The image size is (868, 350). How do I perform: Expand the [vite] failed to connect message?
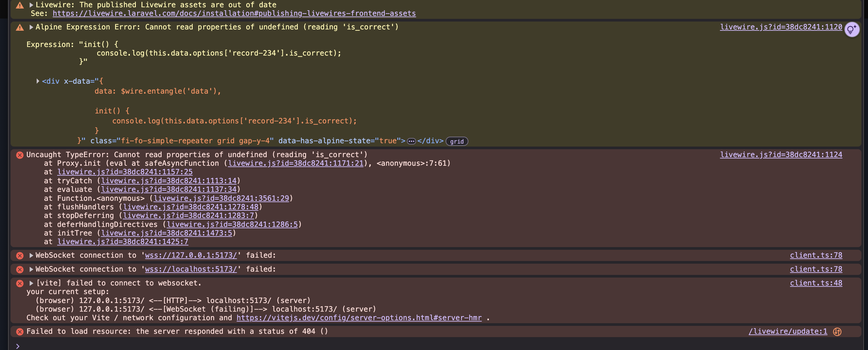click(31, 283)
